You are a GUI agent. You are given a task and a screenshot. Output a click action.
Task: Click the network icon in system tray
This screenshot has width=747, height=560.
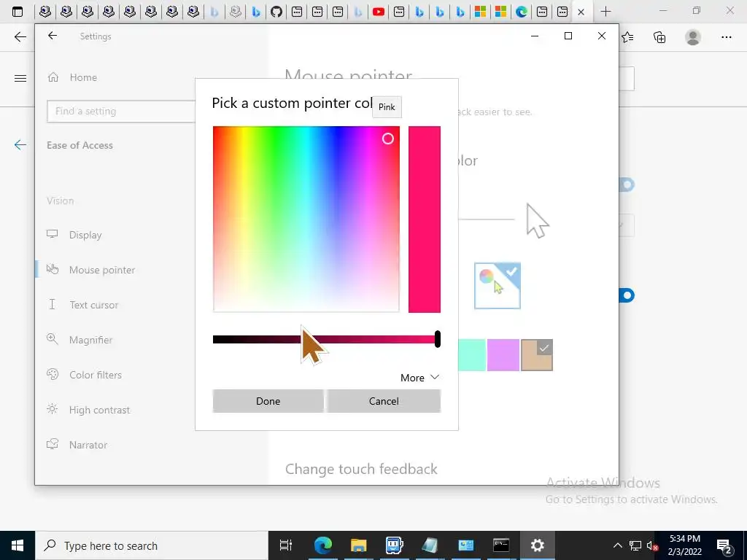tap(635, 545)
